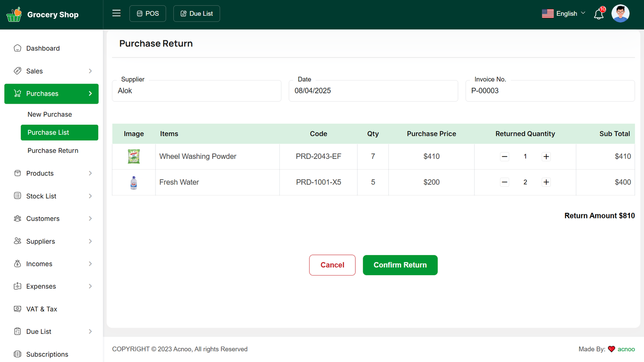The image size is (644, 362).
Task: Click the Subscriptions sidebar icon
Action: pyautogui.click(x=17, y=354)
